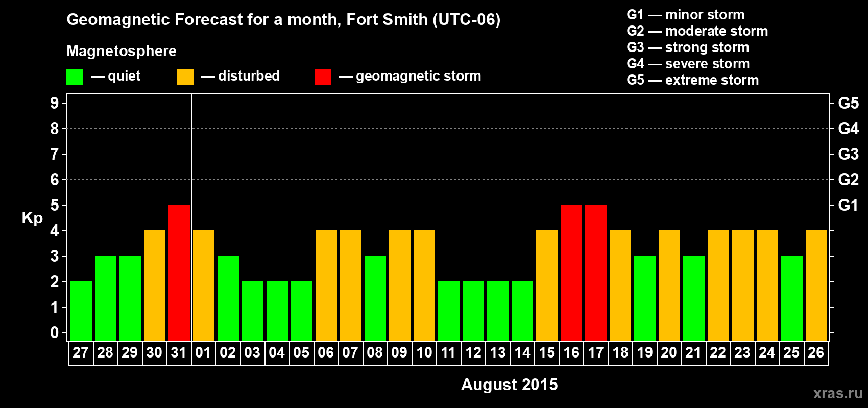Viewport: 868px width, 408px height.
Task: Click the orange disturbed legend swatch
Action: point(185,77)
